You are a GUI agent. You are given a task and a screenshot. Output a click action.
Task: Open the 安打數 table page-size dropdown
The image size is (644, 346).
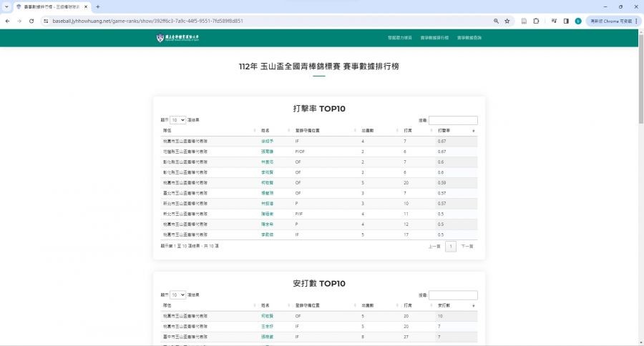(x=177, y=295)
